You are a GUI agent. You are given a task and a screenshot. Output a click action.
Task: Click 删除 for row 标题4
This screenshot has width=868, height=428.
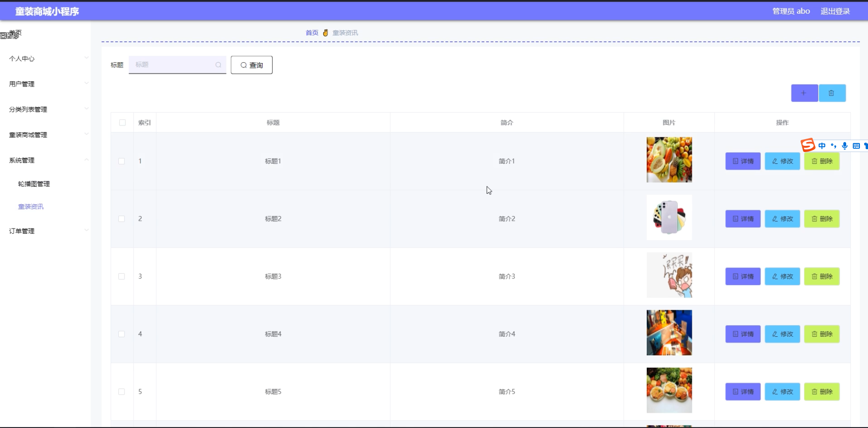pyautogui.click(x=821, y=334)
